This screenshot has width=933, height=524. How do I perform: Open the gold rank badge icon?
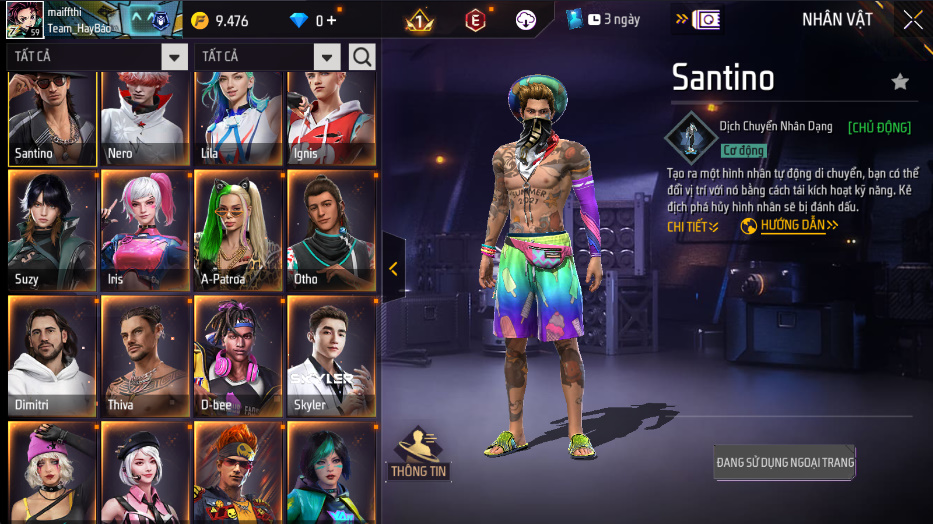tap(419, 21)
